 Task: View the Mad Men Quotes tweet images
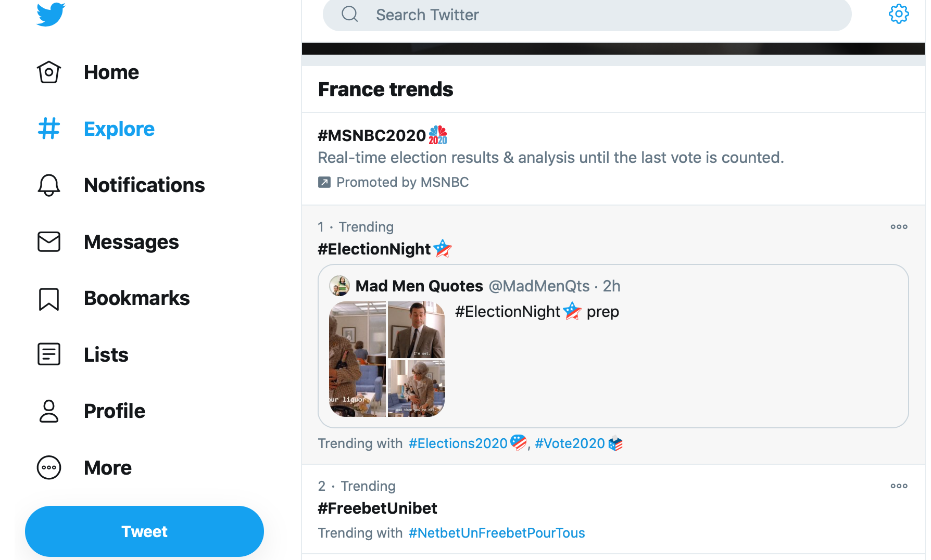[387, 359]
